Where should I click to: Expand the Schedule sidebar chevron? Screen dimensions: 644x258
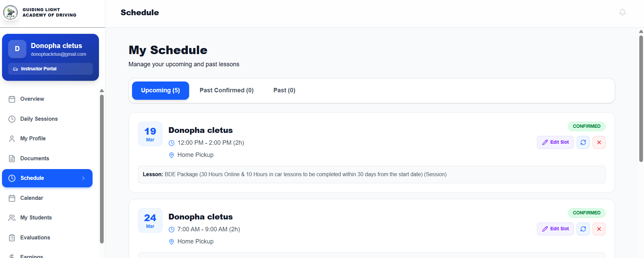click(x=83, y=178)
